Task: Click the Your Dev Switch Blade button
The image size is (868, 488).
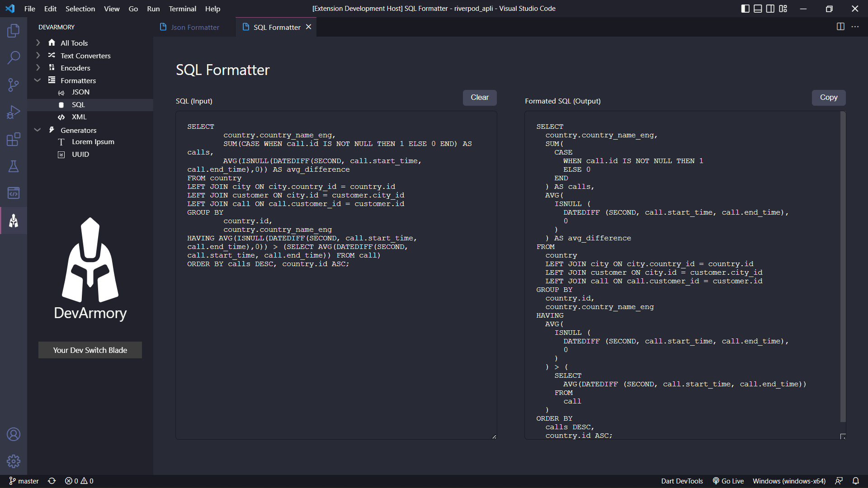Action: [x=90, y=350]
